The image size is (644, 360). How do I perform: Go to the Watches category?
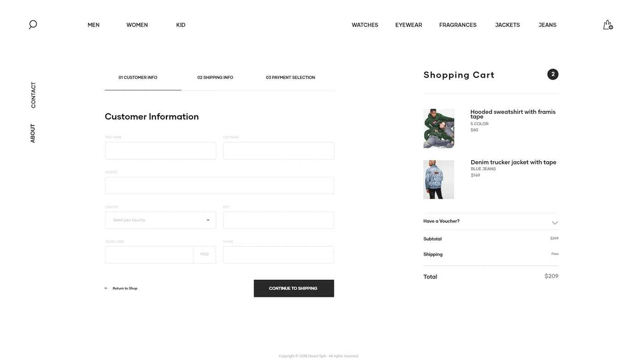365,25
